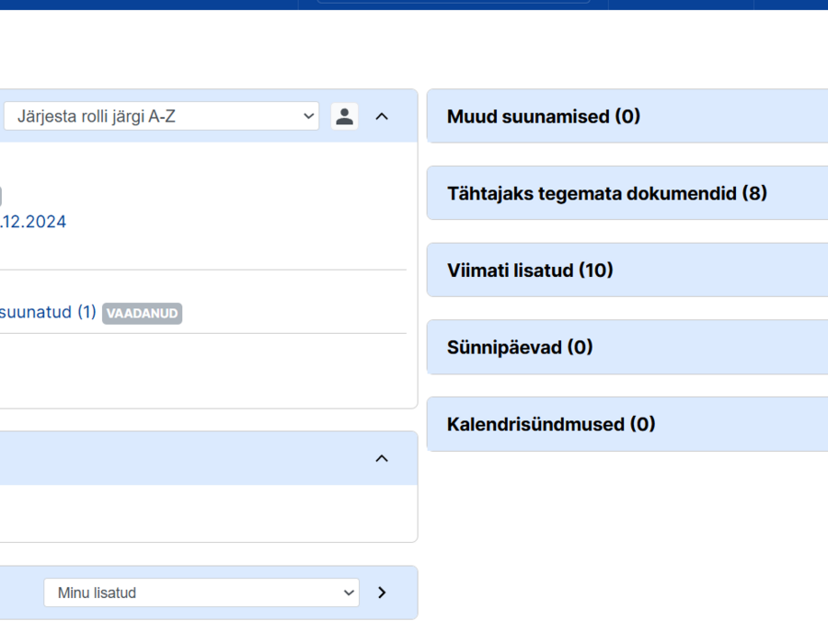Screen dimensions: 828x644
Task: Open the "Järjesta rolli järgi A-Z" dropdown
Action: coord(162,116)
